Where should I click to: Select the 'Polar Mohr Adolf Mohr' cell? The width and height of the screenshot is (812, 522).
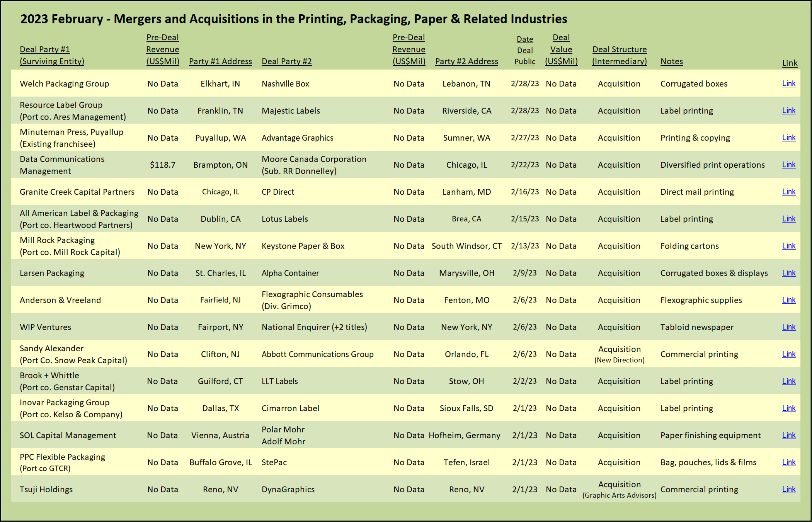click(283, 435)
